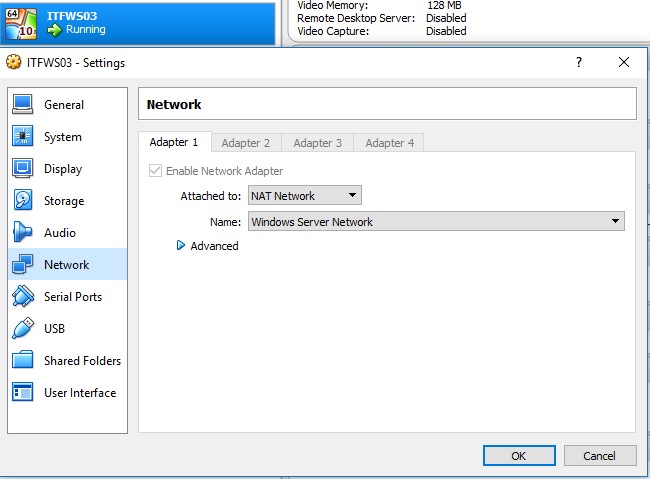The width and height of the screenshot is (650, 479).
Task: Open the Audio settings page
Action: pyautogui.click(x=67, y=232)
